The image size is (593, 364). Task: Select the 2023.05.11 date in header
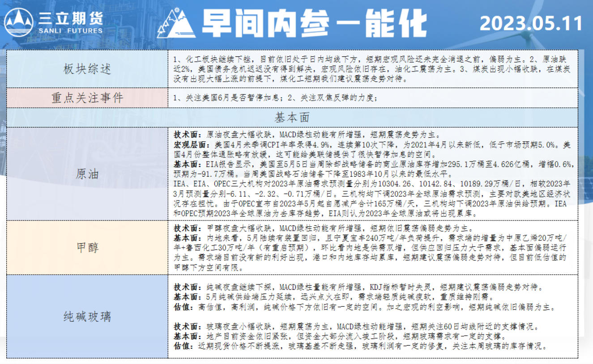point(531,23)
